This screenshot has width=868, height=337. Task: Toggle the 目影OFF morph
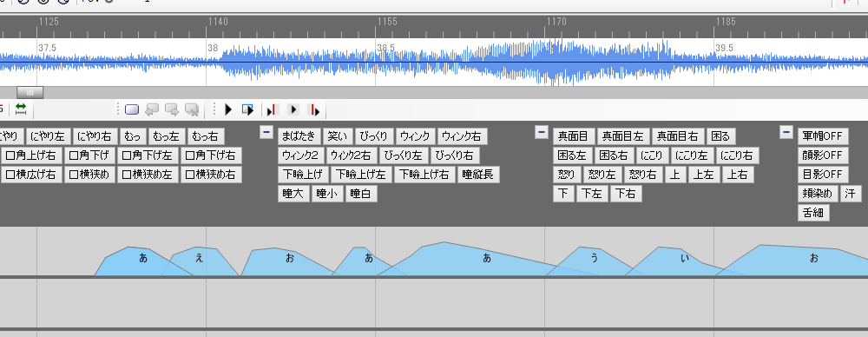[x=822, y=175]
